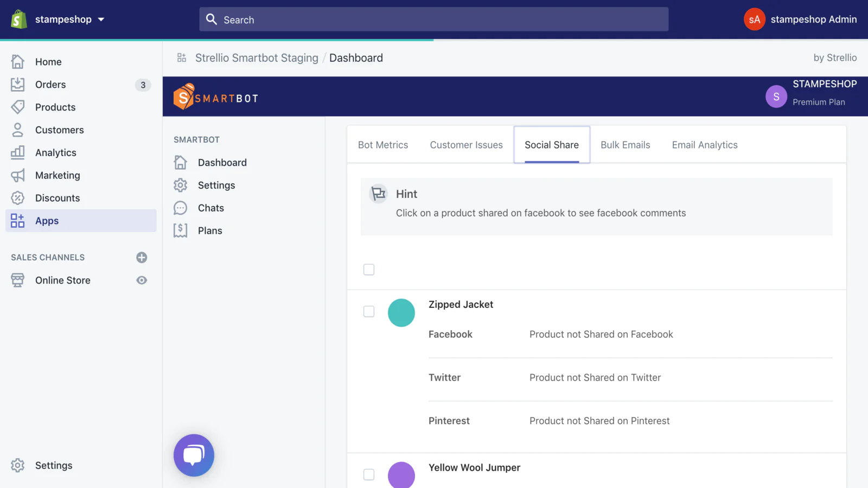The image size is (868, 488).
Task: Open Smartbot Plans page
Action: pos(210,231)
